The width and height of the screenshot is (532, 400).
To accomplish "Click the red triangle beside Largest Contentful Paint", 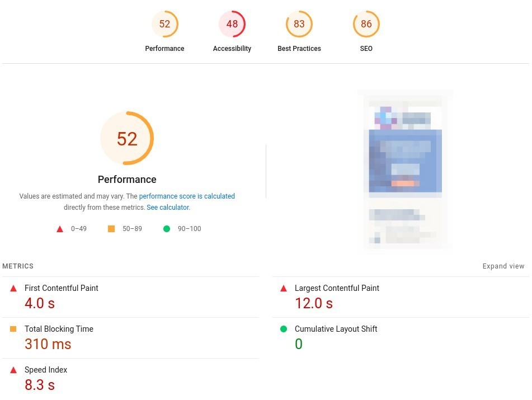I will point(284,288).
